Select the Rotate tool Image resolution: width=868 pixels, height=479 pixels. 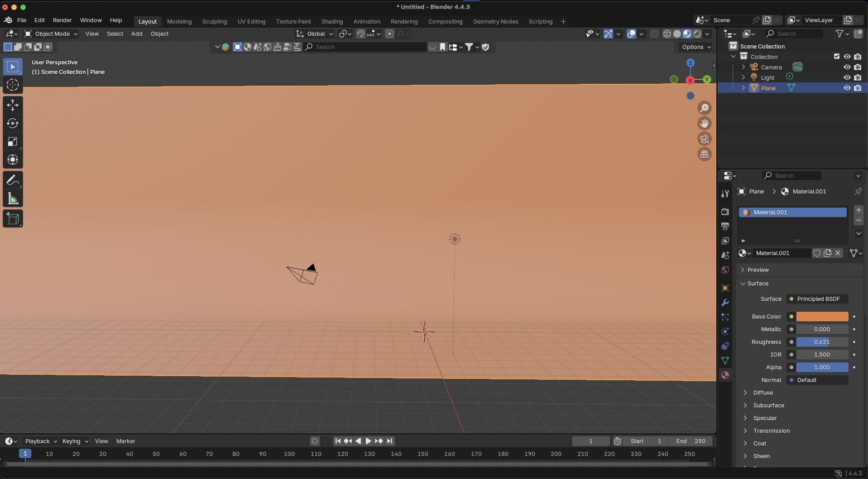click(x=13, y=123)
